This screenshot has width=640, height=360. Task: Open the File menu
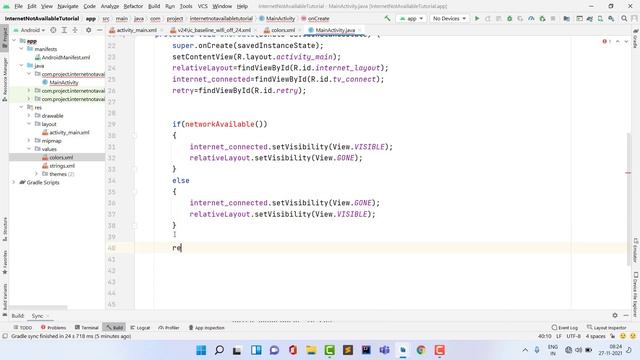(x=18, y=6)
